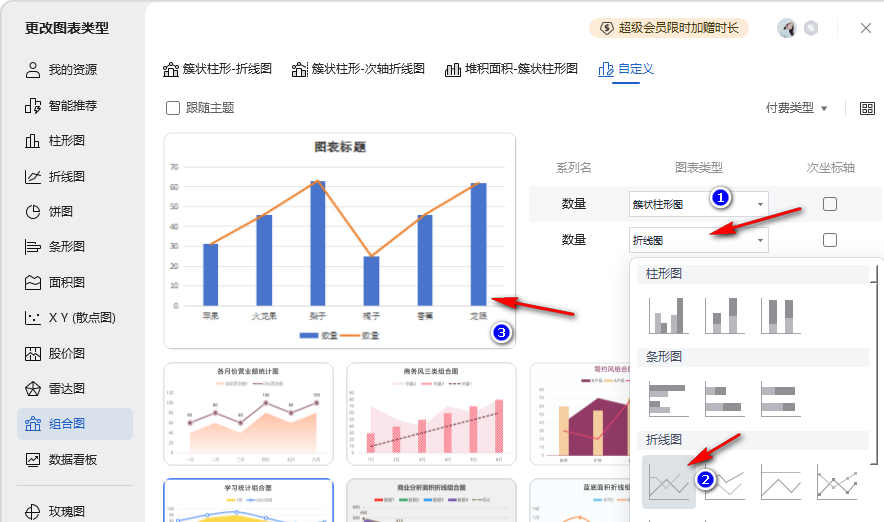Tick secondary axis for the 簇状柱形图 series
Screen dimensions: 884x522
point(829,204)
